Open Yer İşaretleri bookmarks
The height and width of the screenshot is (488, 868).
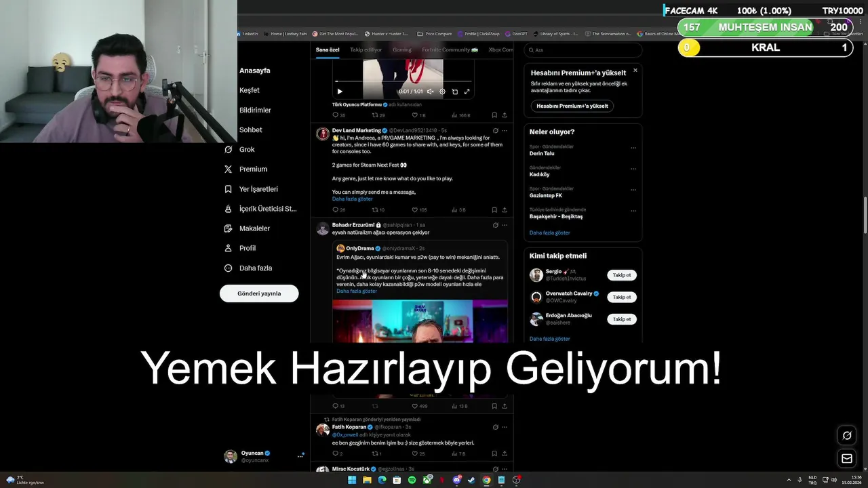coord(251,189)
